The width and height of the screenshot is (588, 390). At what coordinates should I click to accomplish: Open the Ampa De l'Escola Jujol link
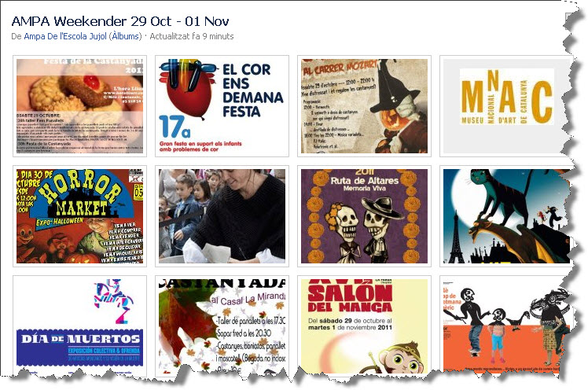point(65,36)
